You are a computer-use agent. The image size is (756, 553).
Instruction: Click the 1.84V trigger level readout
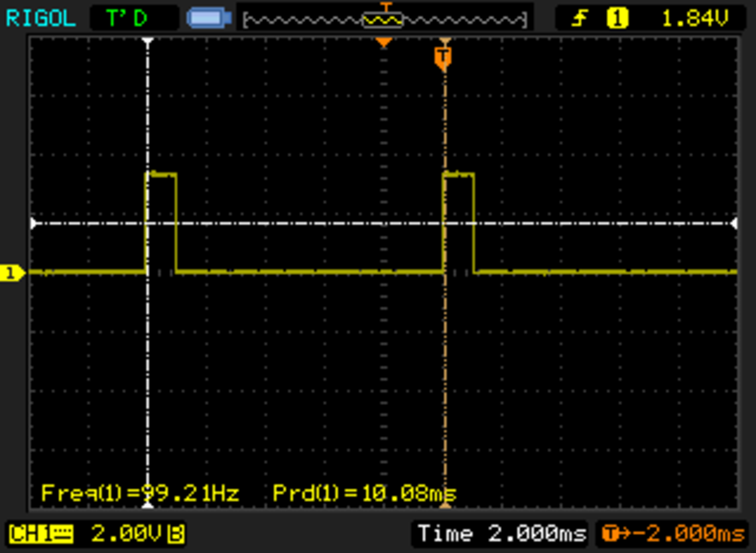coord(695,19)
